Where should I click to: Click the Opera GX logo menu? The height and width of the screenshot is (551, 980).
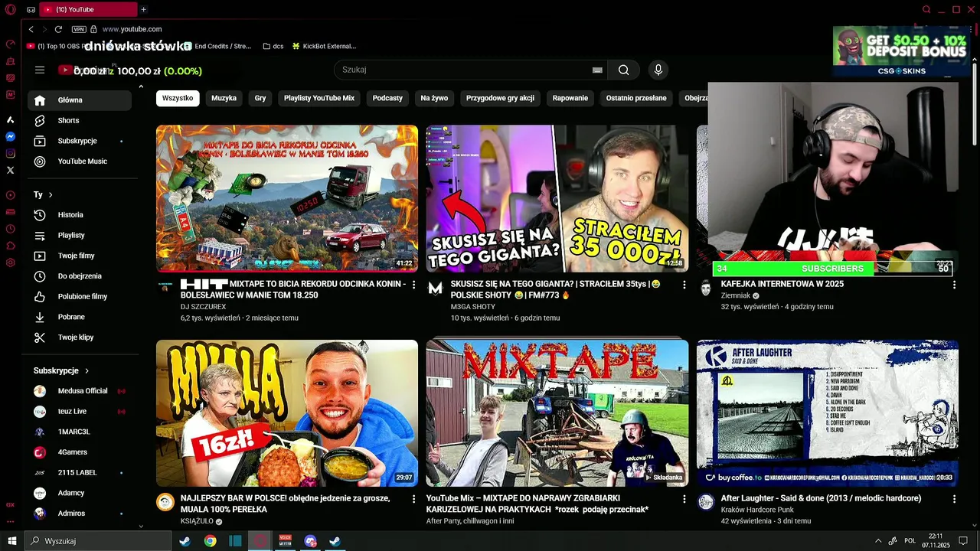[x=10, y=9]
